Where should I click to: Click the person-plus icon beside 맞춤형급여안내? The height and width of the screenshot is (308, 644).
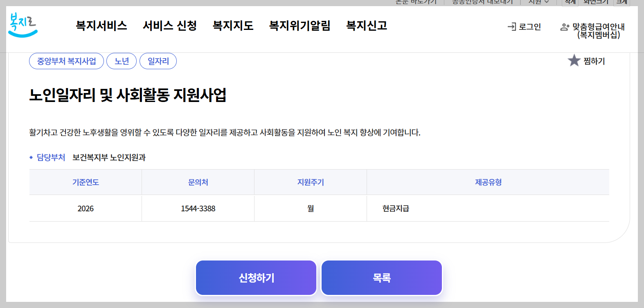point(565,27)
